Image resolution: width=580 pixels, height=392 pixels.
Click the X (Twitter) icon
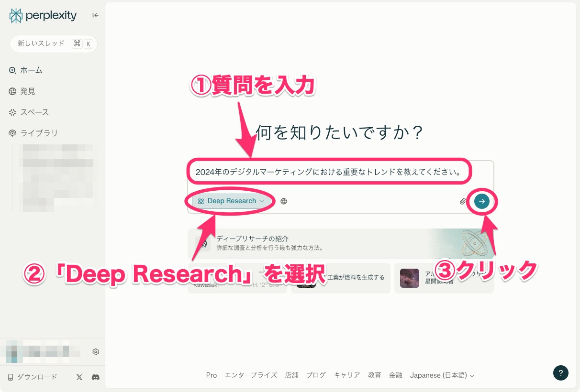tap(79, 377)
